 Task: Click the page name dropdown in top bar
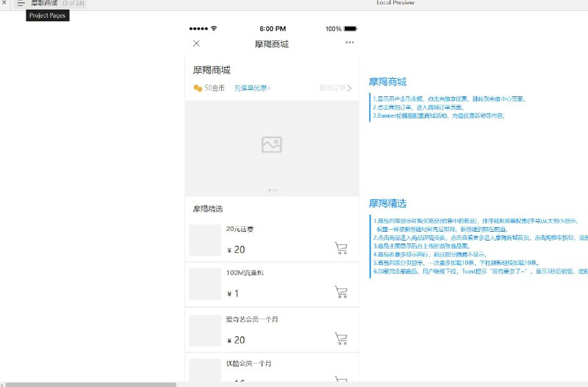coord(44,3)
